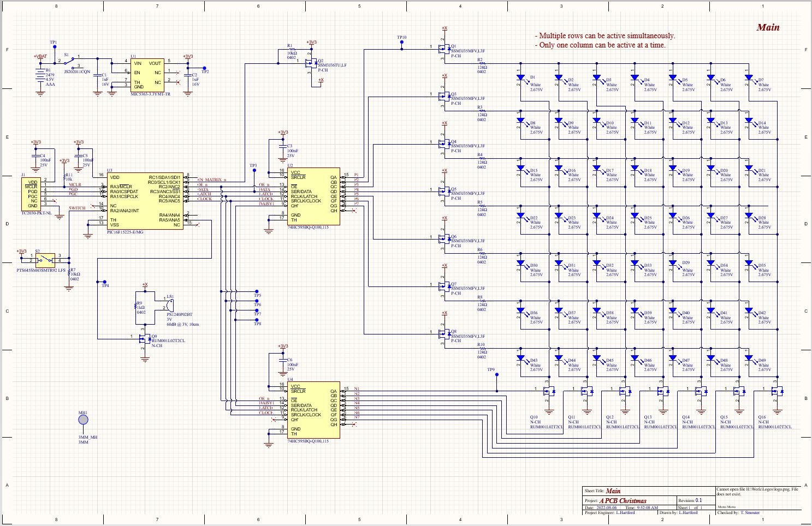This screenshot has width=812, height=526.
Task: Click the 'Multiple rows can be active simultaneously' note
Action: [x=605, y=36]
